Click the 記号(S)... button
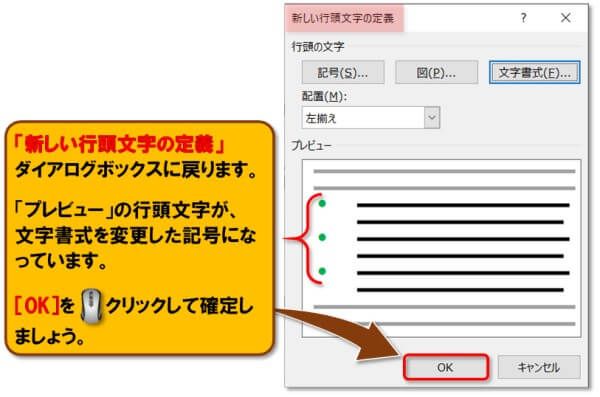Viewport: 600px width, 397px height. (x=343, y=72)
